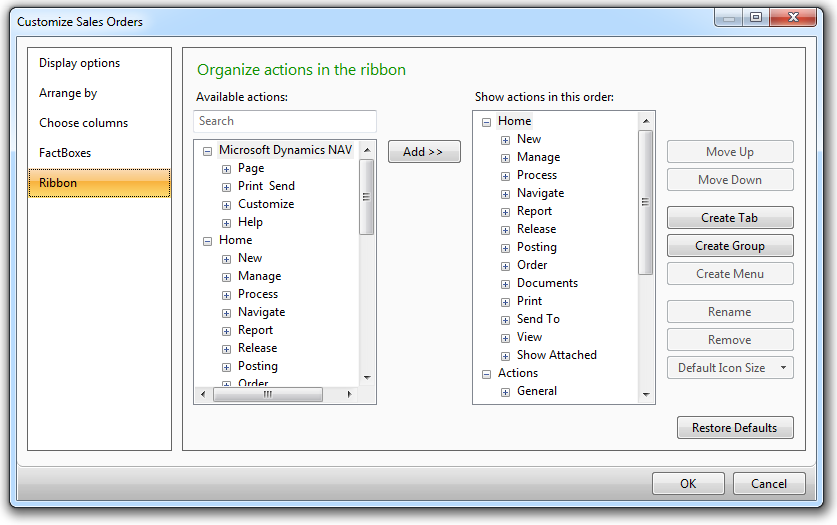The height and width of the screenshot is (525, 837).
Task: Expand Navigate in the Available actions list
Action: point(226,313)
